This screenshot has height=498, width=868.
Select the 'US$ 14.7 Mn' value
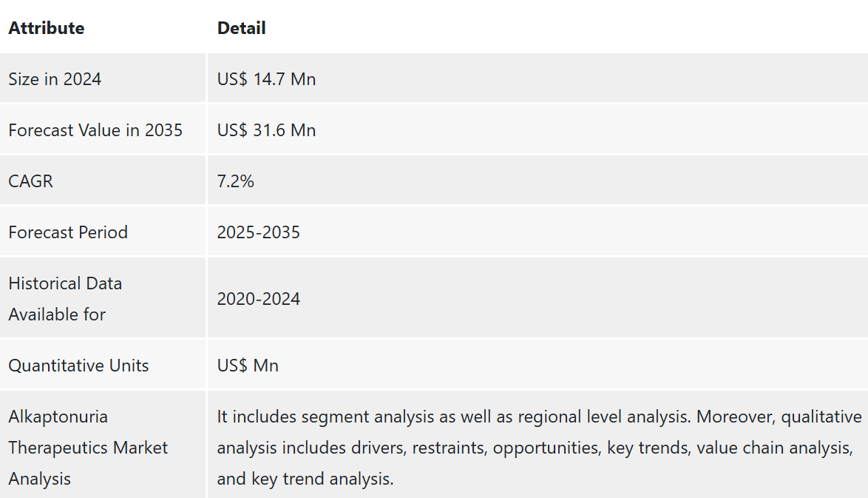pyautogui.click(x=266, y=79)
